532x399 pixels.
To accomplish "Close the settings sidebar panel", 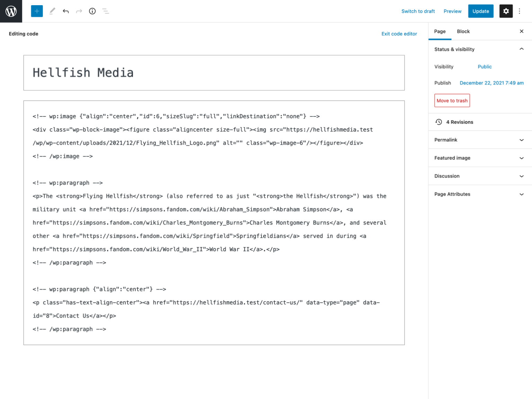I will pos(521,31).
